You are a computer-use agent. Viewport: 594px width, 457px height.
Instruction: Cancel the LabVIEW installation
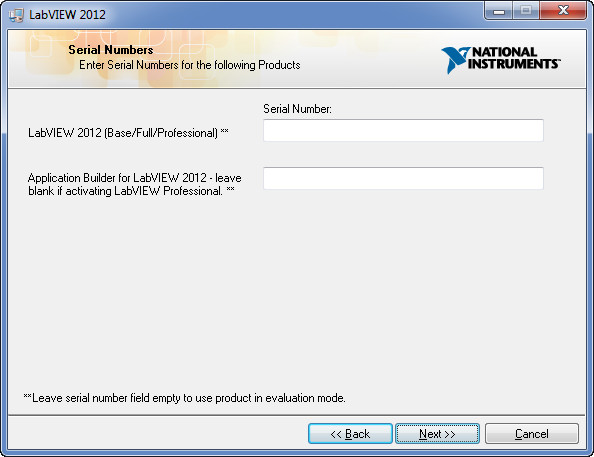click(531, 434)
